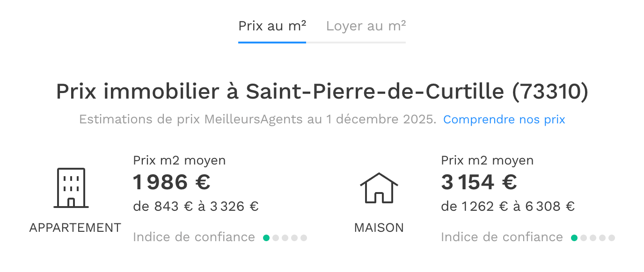The image size is (644, 272).
Task: Click the green confidence dot under apartment prices
Action: [266, 238]
